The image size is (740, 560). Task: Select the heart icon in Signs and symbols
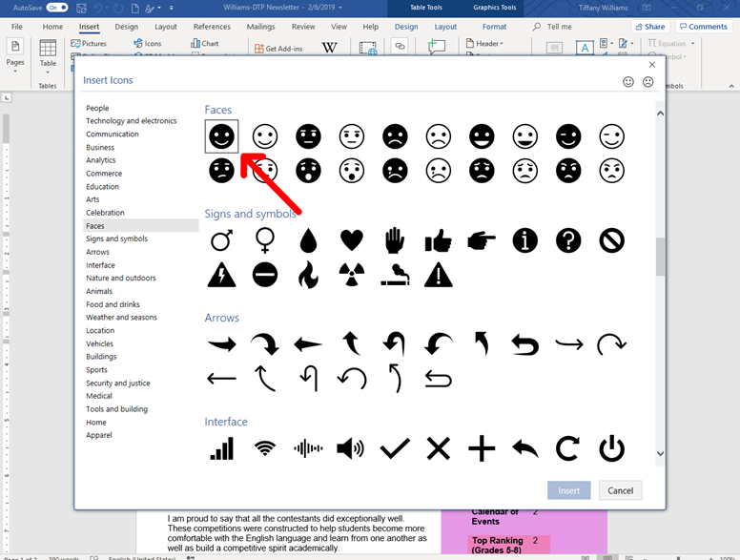tap(352, 240)
